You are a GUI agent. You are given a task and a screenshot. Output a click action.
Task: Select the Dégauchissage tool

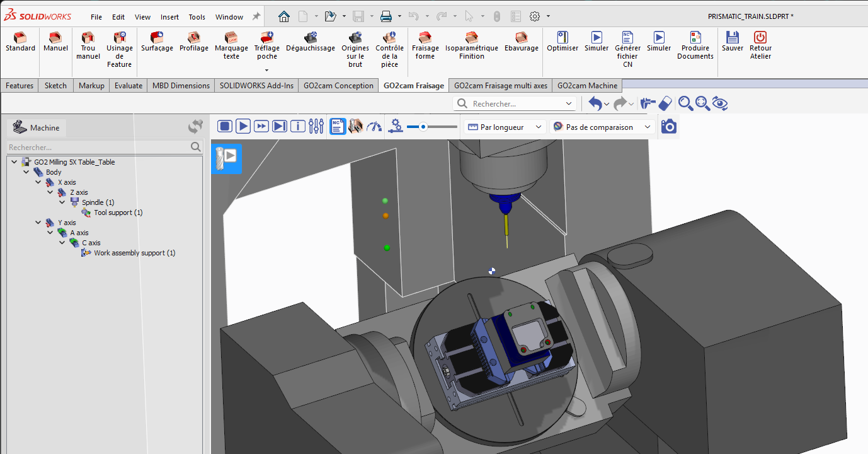click(310, 42)
